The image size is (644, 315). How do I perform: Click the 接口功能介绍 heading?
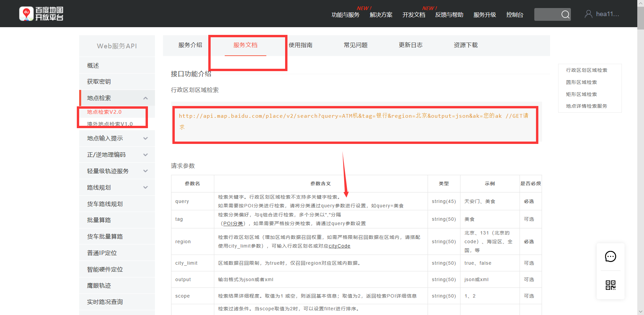(191, 74)
